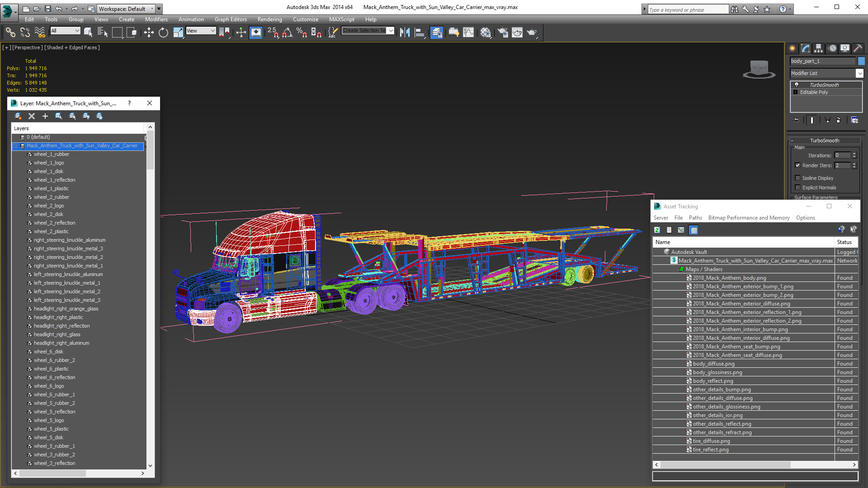
Task: Click the Asset Tracking horizontal scrollbar
Action: click(725, 465)
